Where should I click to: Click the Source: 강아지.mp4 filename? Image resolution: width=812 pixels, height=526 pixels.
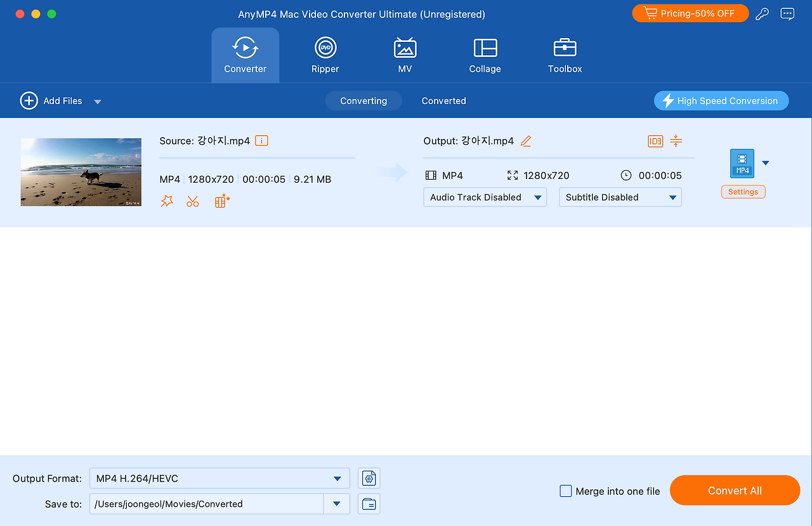click(x=205, y=141)
